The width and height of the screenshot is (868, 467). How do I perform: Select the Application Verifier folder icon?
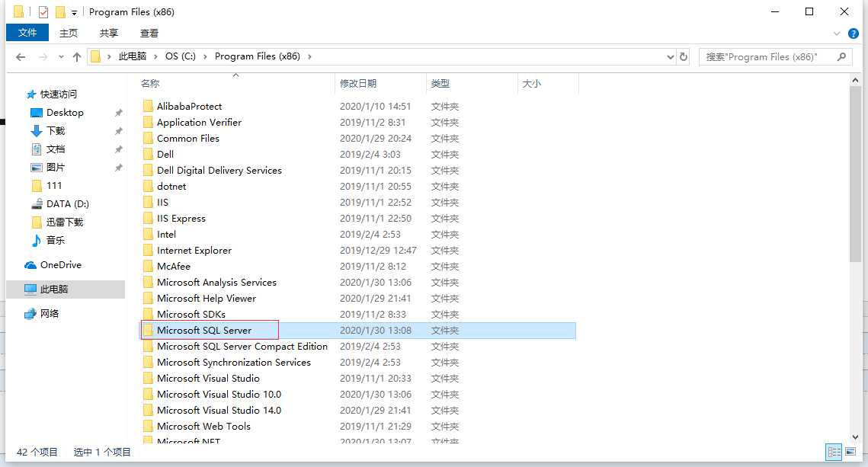point(148,122)
